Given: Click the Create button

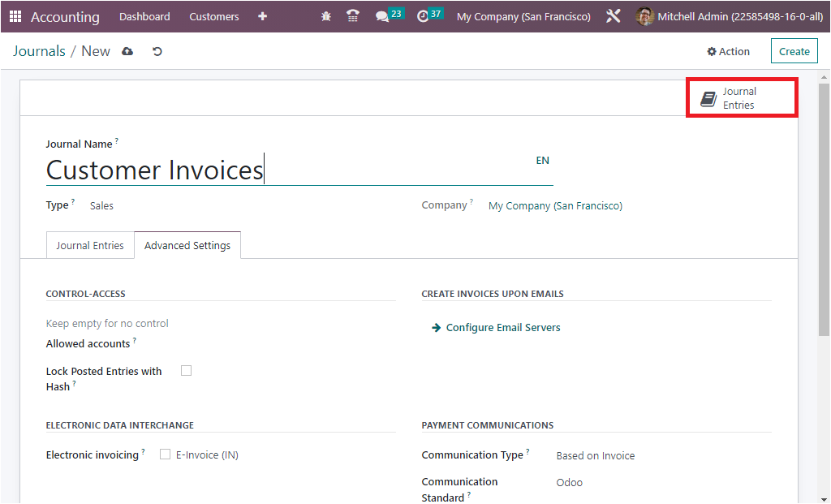Looking at the screenshot, I should (x=794, y=51).
